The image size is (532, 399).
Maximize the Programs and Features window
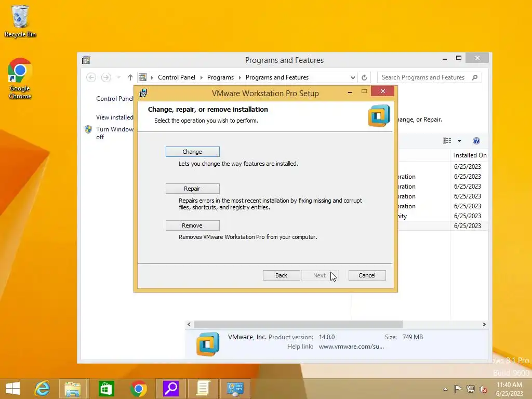[459, 58]
